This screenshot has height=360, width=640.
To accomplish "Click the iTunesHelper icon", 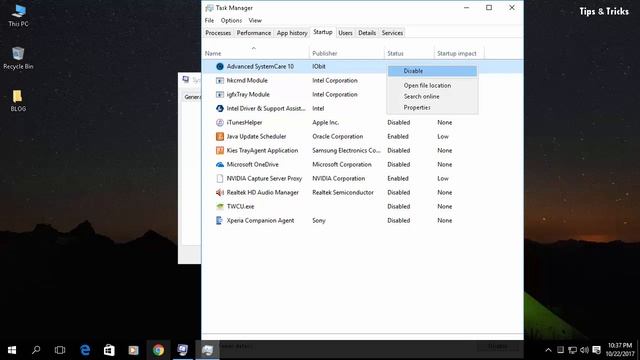I will tap(220, 122).
